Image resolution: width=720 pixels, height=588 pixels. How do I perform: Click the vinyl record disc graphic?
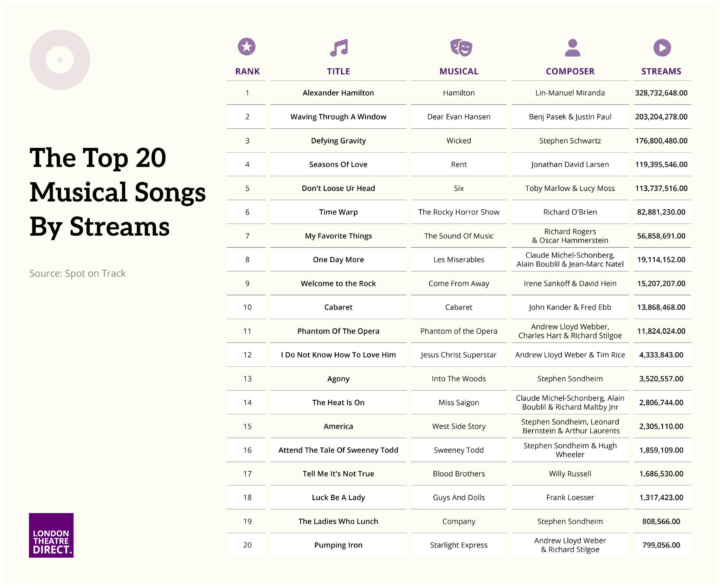point(60,60)
